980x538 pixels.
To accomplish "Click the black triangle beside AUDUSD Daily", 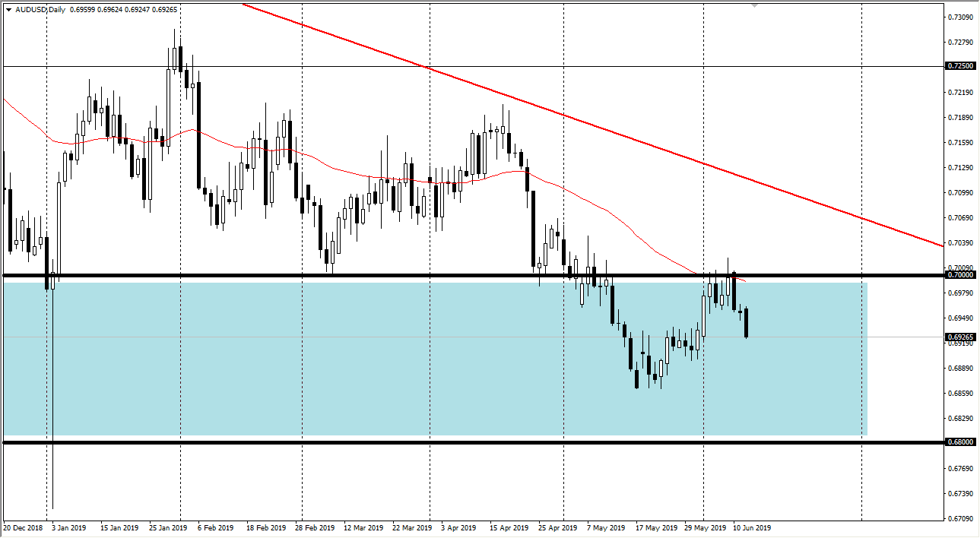I will click(x=8, y=10).
